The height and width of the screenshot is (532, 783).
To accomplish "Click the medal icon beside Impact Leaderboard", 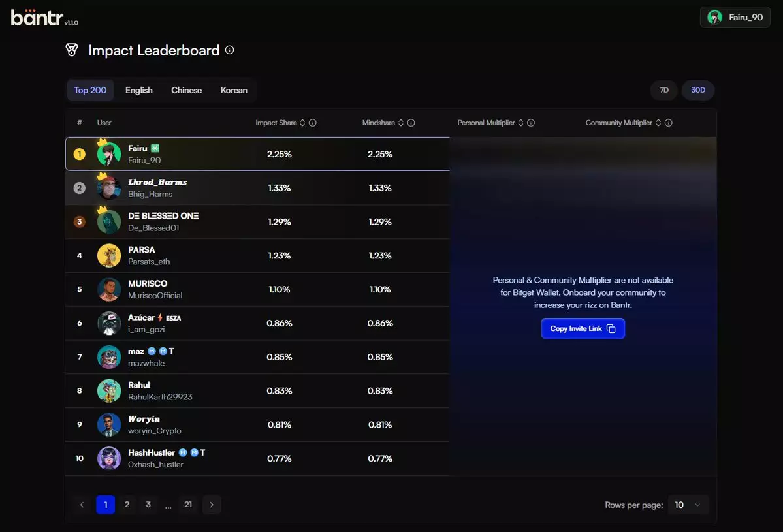I will point(72,50).
